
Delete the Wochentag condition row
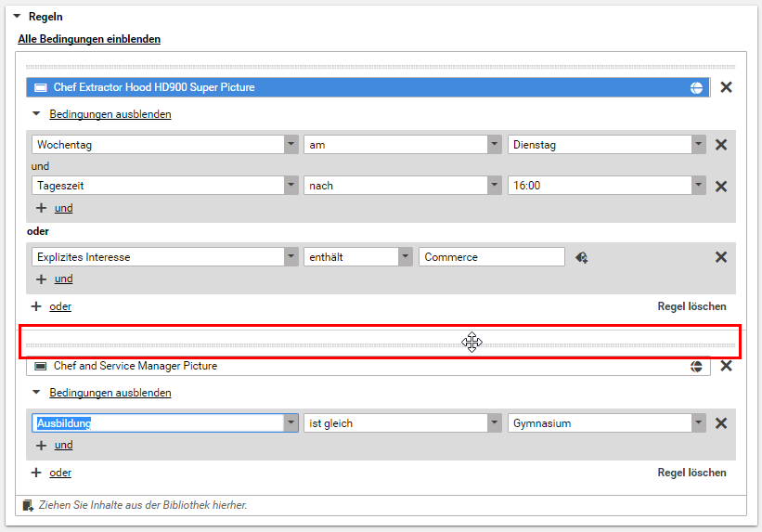pos(720,145)
